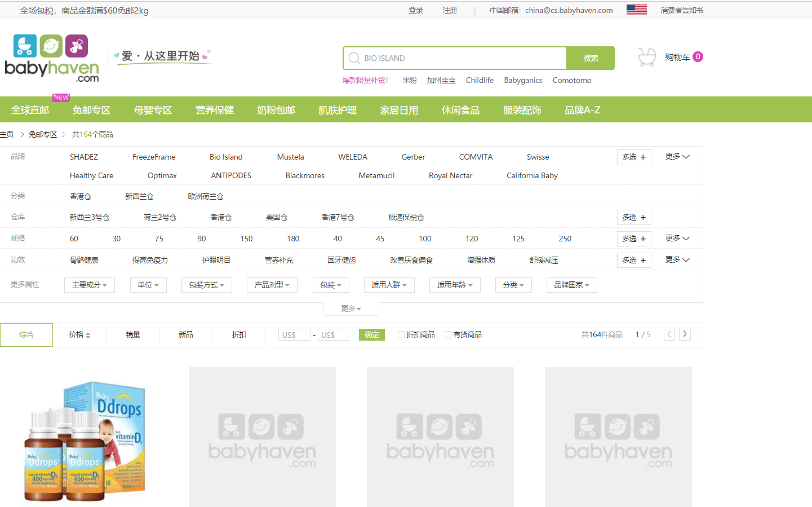Open the 适用年龄 dropdown
This screenshot has height=507, width=812.
[x=455, y=285]
